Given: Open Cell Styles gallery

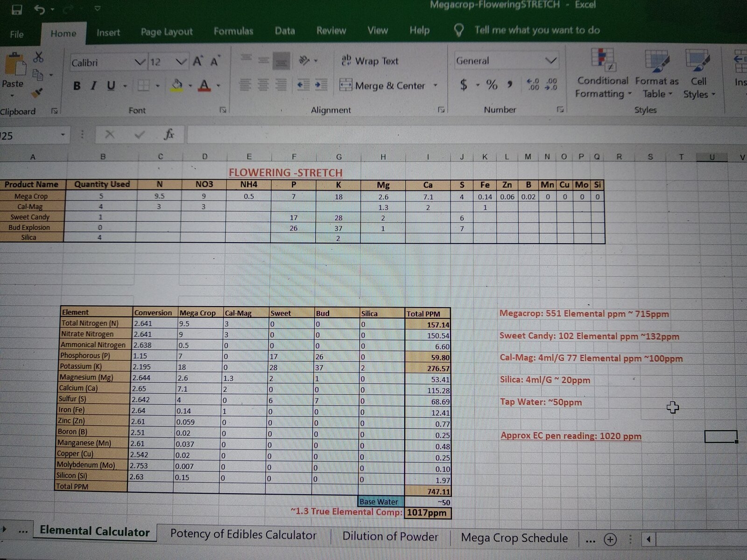Looking at the screenshot, I should click(699, 73).
